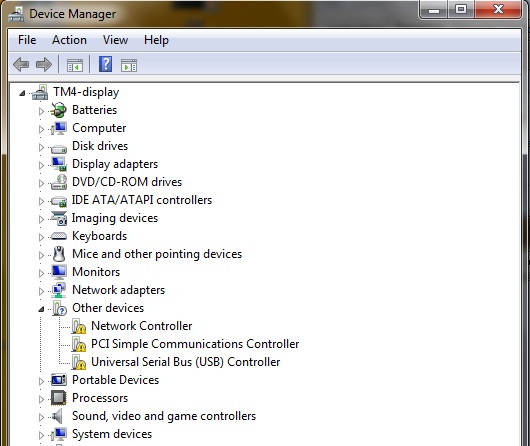Expand the Network adapters node
This screenshot has height=446, width=530.
(41, 291)
